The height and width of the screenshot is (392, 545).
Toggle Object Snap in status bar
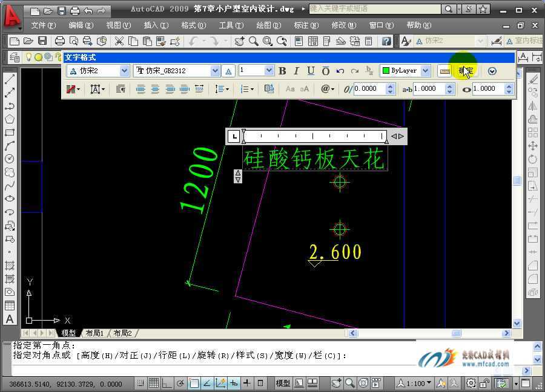tap(194, 384)
